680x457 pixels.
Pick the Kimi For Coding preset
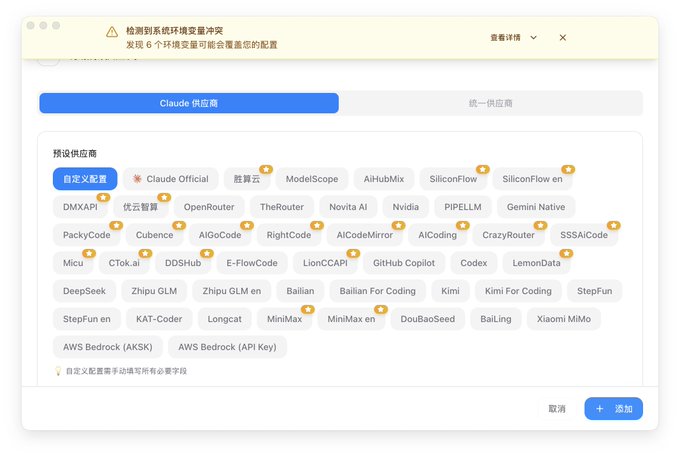click(518, 291)
